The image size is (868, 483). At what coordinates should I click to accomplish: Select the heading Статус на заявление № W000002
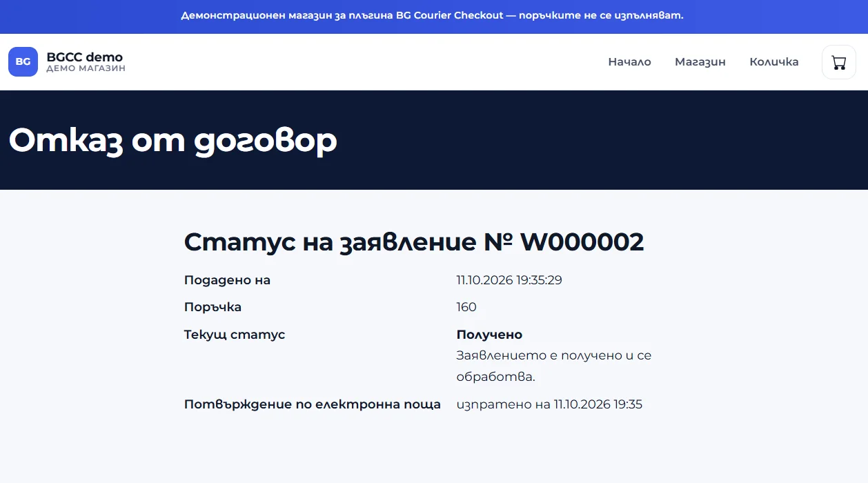pyautogui.click(x=414, y=241)
